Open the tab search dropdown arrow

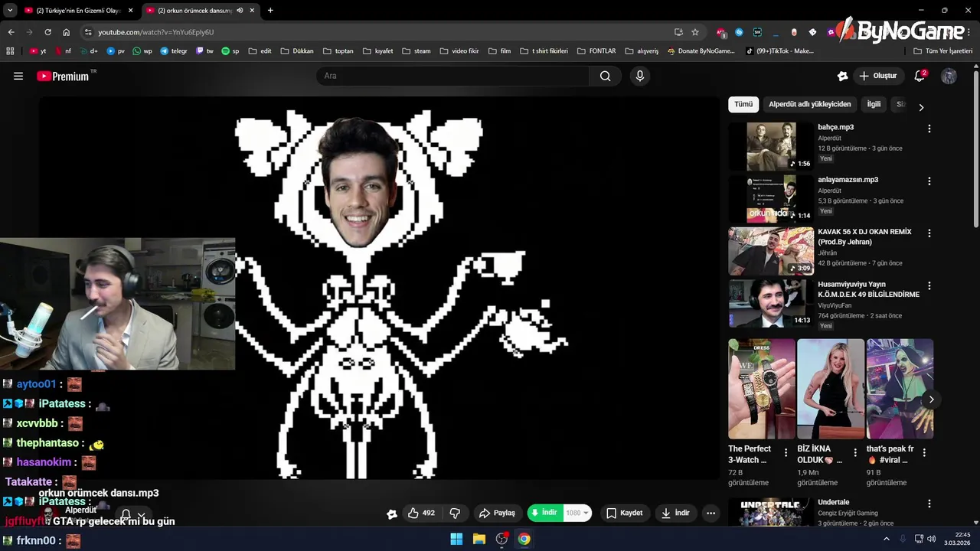click(x=10, y=11)
